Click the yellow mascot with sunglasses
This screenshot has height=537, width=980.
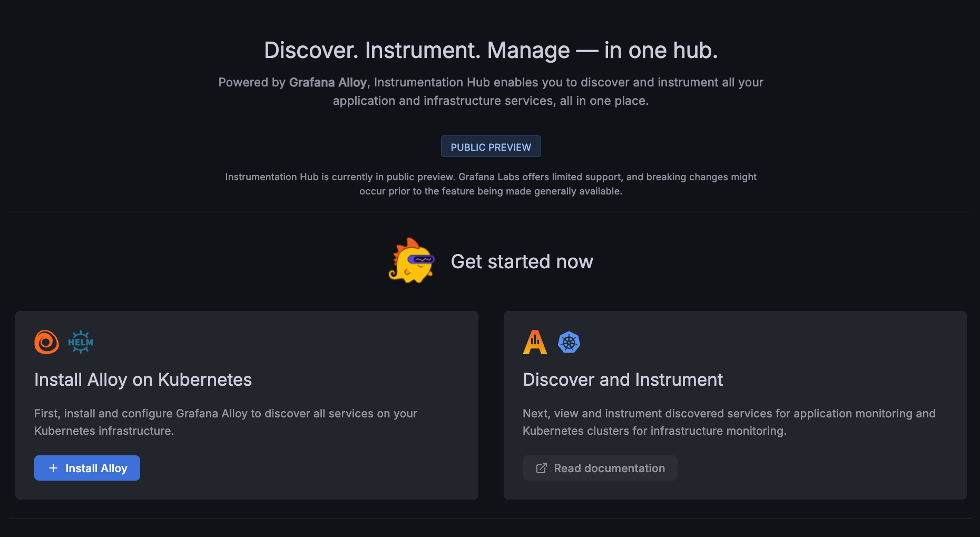click(x=411, y=261)
